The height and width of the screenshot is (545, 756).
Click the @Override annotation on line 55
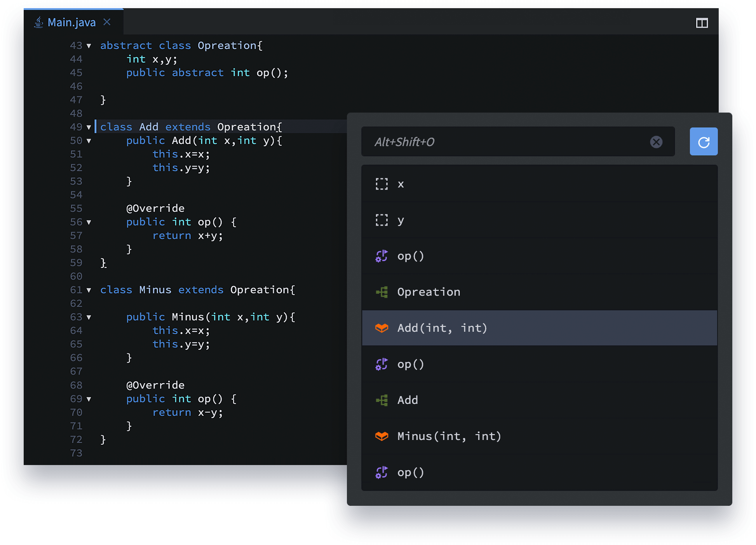tap(155, 208)
